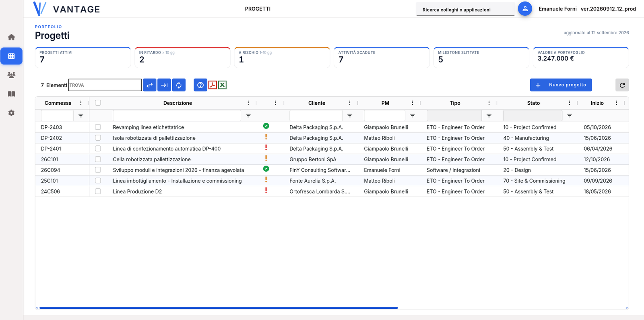Image resolution: width=644 pixels, height=320 pixels.
Task: Focus the TROVA search field
Action: coord(105,85)
